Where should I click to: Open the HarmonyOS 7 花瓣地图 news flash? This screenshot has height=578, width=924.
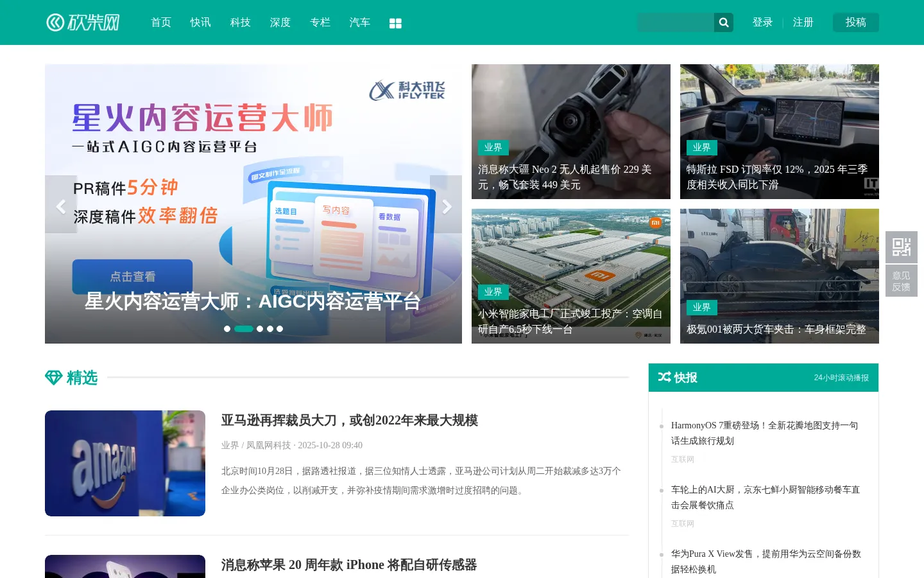[765, 433]
